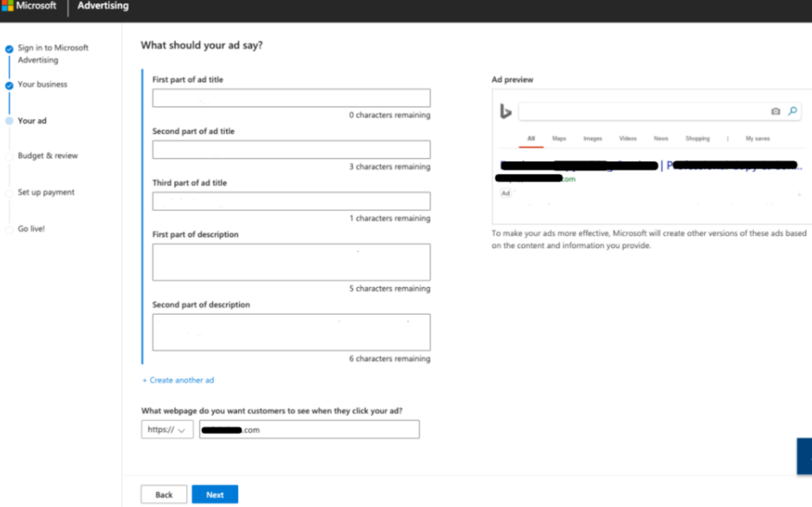Select the Maps tab in ad preview
812x507 pixels.
(559, 139)
